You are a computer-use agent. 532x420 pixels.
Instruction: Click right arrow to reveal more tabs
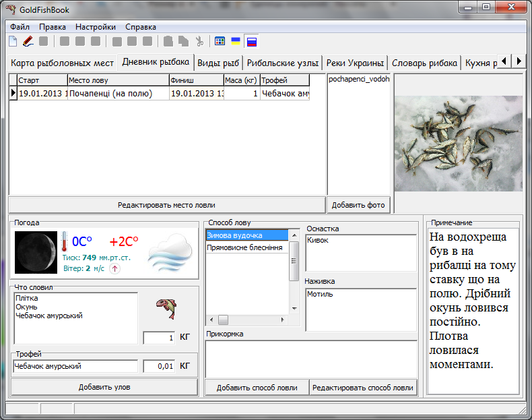click(x=519, y=61)
